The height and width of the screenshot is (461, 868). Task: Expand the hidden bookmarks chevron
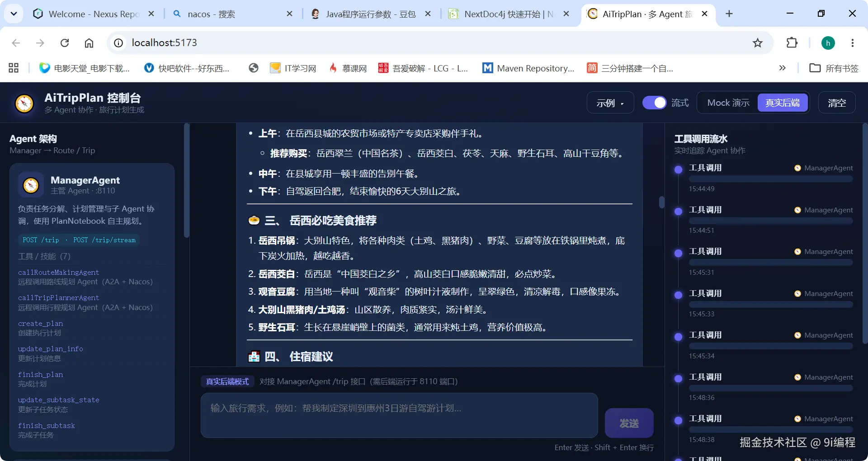tap(783, 68)
